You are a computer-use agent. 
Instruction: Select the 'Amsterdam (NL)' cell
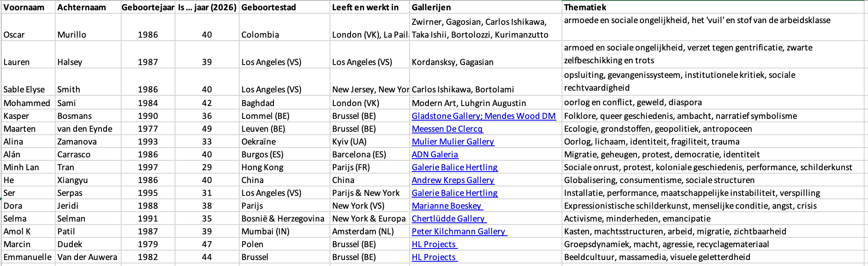(370, 231)
